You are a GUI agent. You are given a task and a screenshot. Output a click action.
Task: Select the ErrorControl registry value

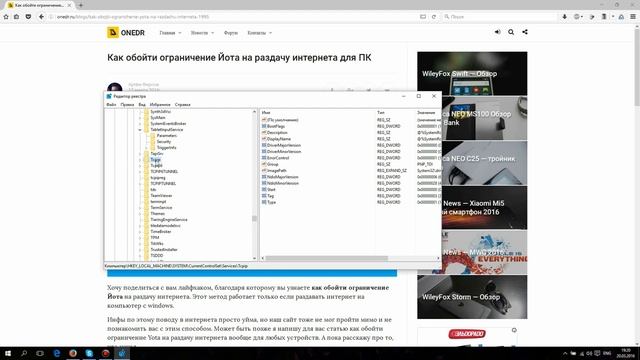click(x=278, y=158)
